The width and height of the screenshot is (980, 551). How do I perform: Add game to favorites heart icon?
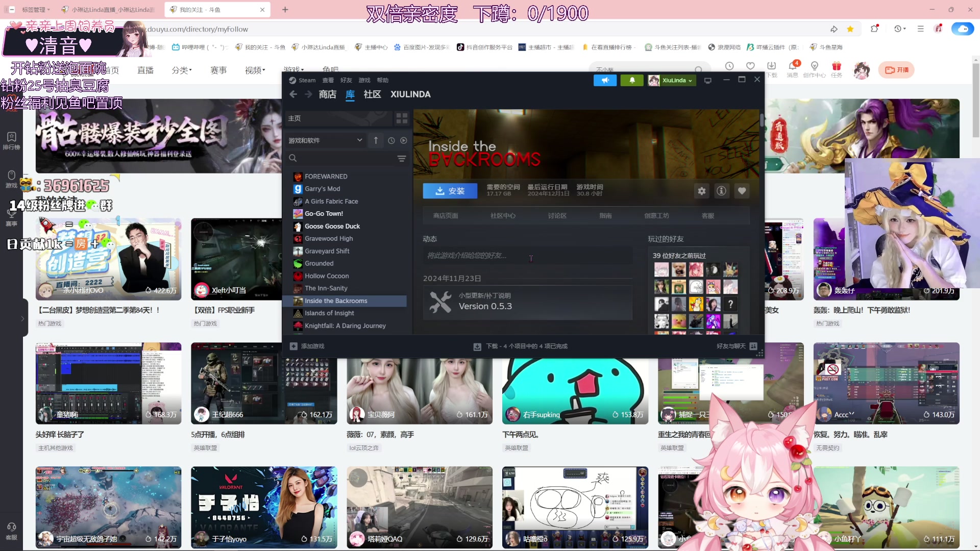(x=742, y=191)
